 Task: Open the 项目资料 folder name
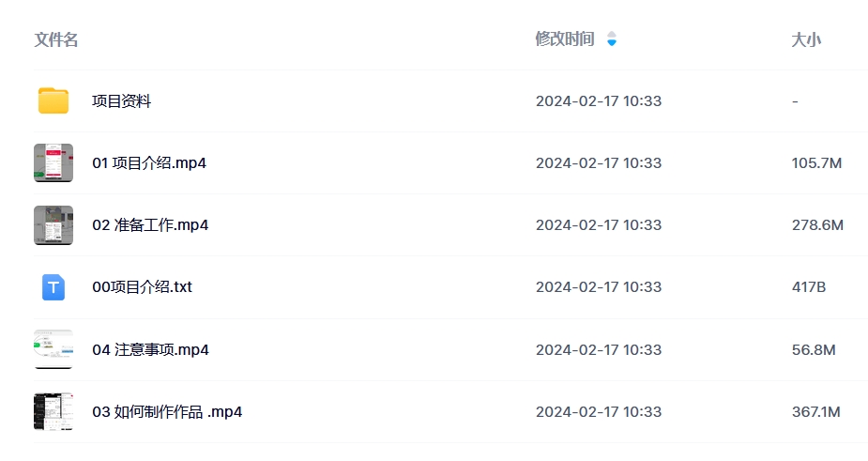tap(122, 100)
